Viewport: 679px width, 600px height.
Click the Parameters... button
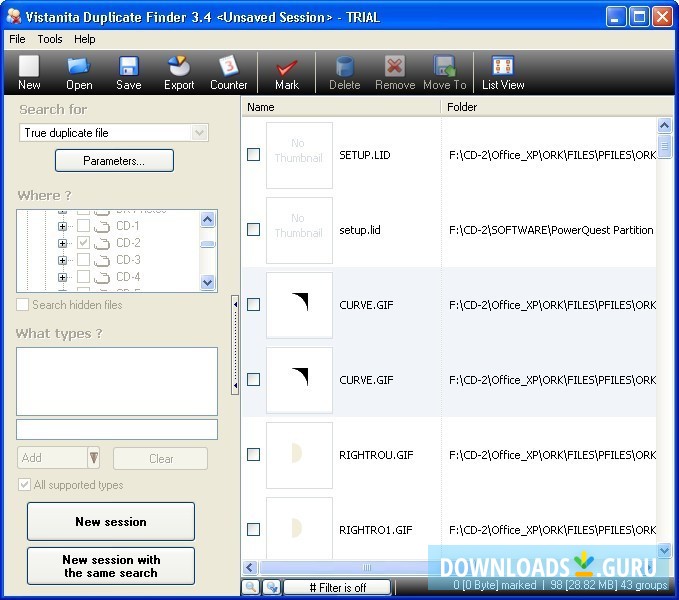pos(114,161)
